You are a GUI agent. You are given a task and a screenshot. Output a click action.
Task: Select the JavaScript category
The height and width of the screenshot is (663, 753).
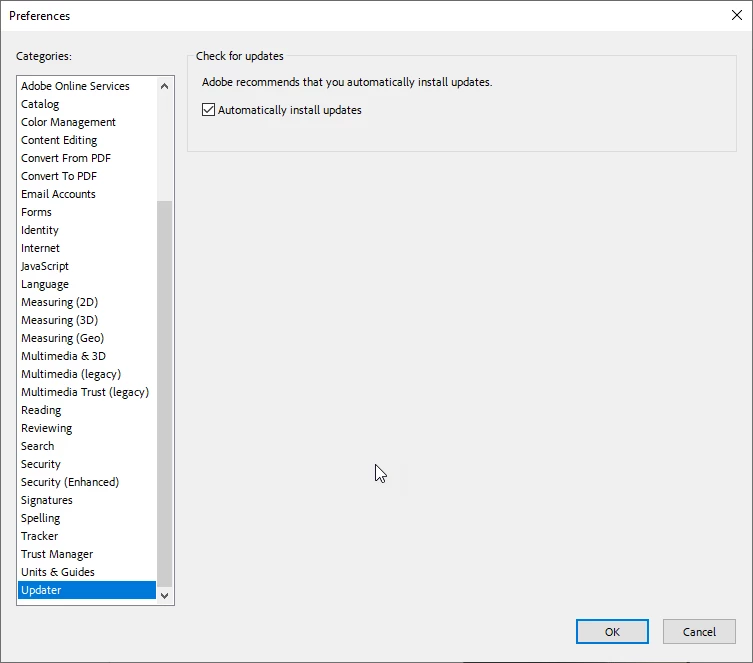point(87,266)
